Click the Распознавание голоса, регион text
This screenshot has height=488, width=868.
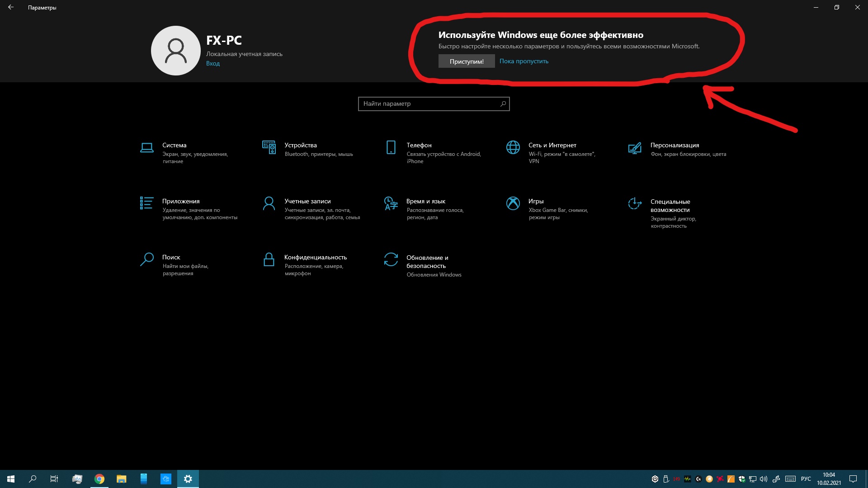[435, 214]
